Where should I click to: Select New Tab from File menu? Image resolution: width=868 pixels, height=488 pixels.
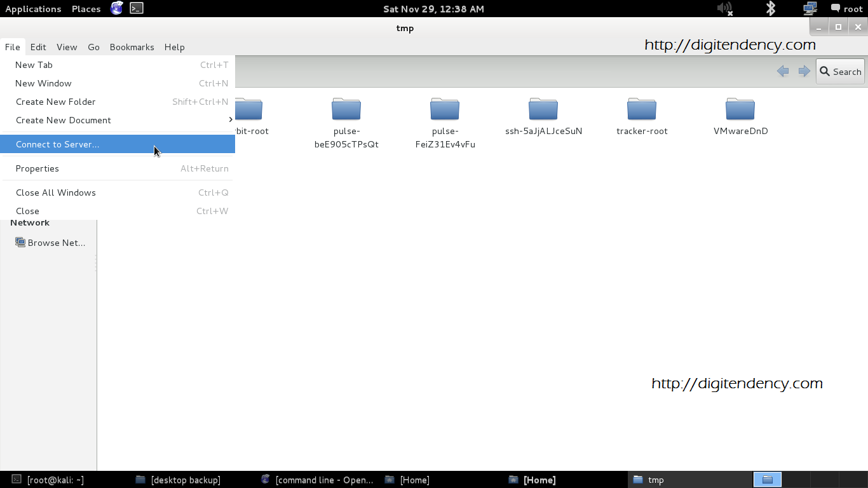(x=118, y=65)
